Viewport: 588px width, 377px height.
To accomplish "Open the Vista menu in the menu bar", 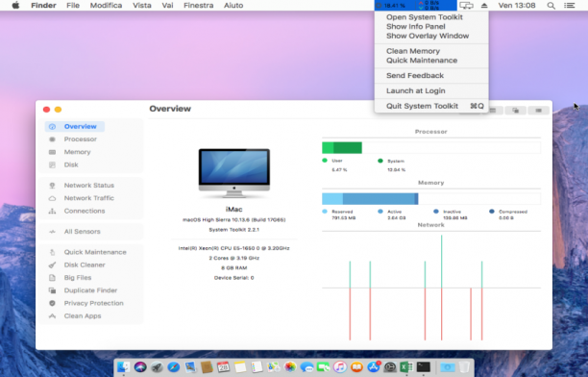I will click(x=142, y=5).
